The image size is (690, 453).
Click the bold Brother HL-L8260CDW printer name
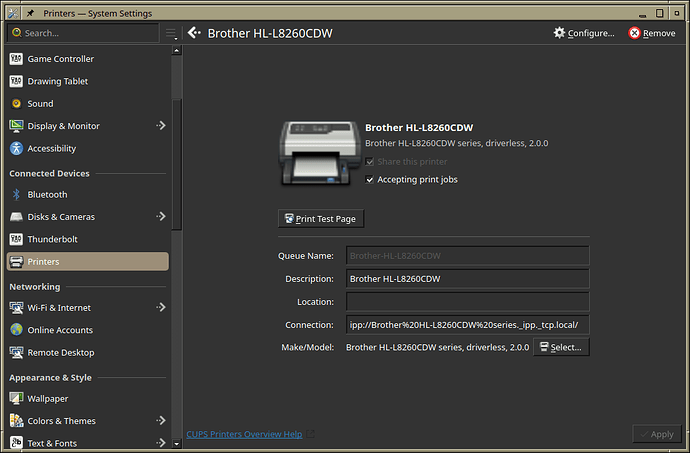pos(419,128)
